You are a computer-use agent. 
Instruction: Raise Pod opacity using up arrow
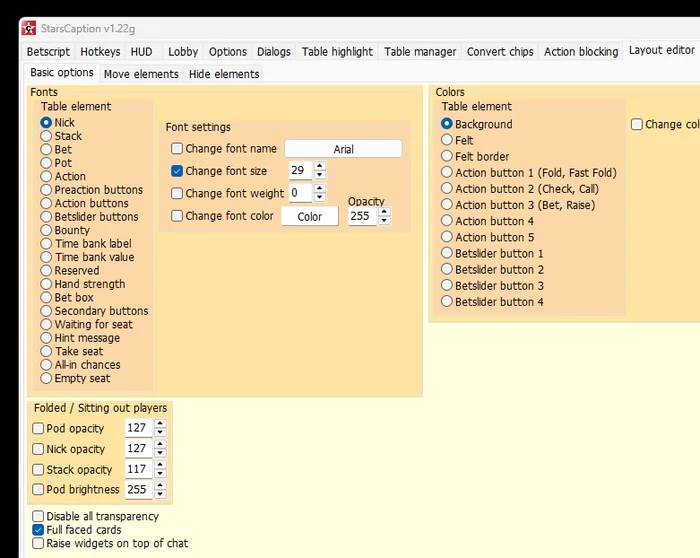160,424
